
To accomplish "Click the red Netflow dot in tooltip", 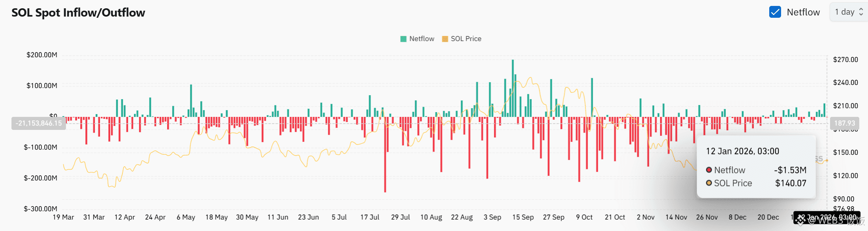I will tap(709, 170).
